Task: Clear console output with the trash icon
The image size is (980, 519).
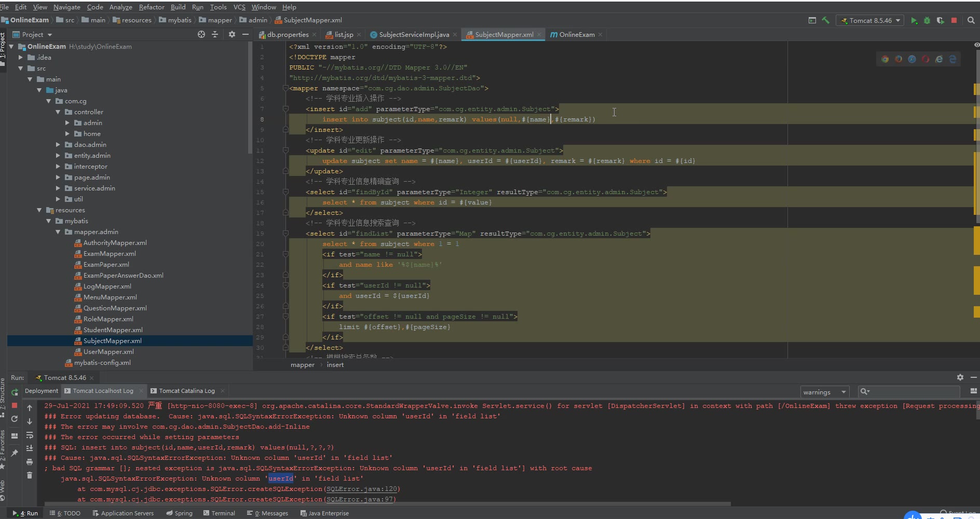Action: click(30, 475)
